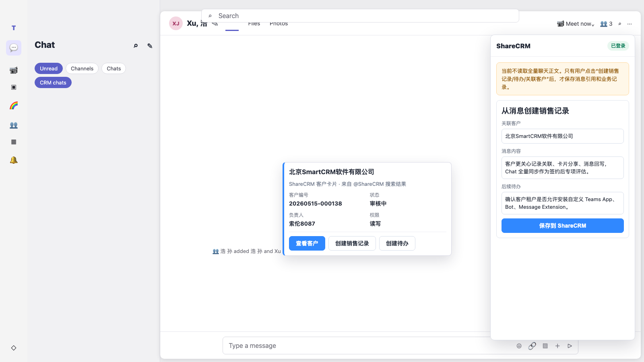Search chats using magnifier beside Chat title

click(x=136, y=45)
